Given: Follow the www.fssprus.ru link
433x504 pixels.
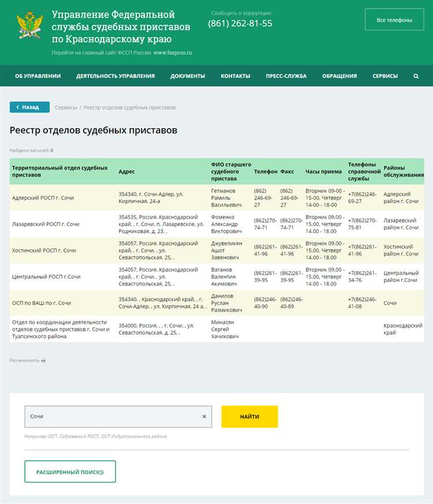Looking at the screenshot, I should point(173,53).
